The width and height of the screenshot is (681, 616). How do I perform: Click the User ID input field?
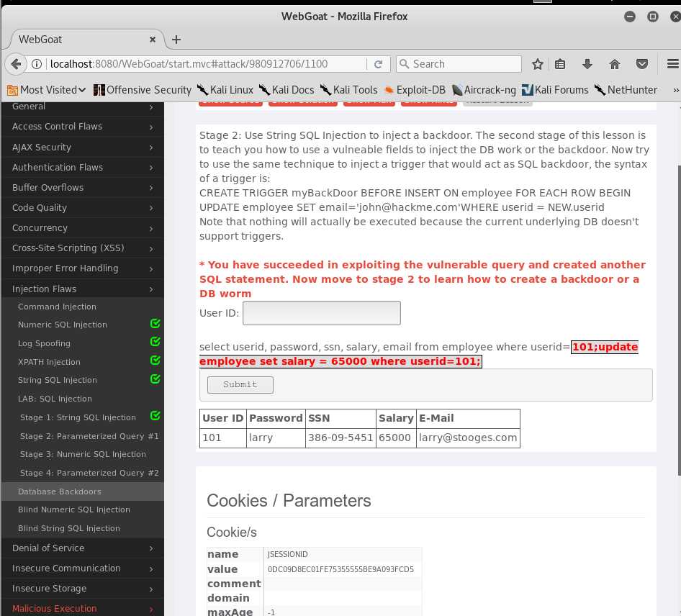[x=321, y=313]
